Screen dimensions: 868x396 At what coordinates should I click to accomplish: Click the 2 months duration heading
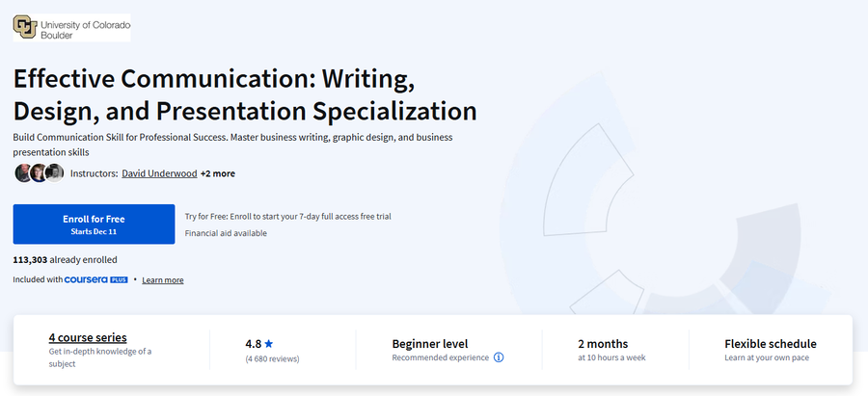(603, 343)
